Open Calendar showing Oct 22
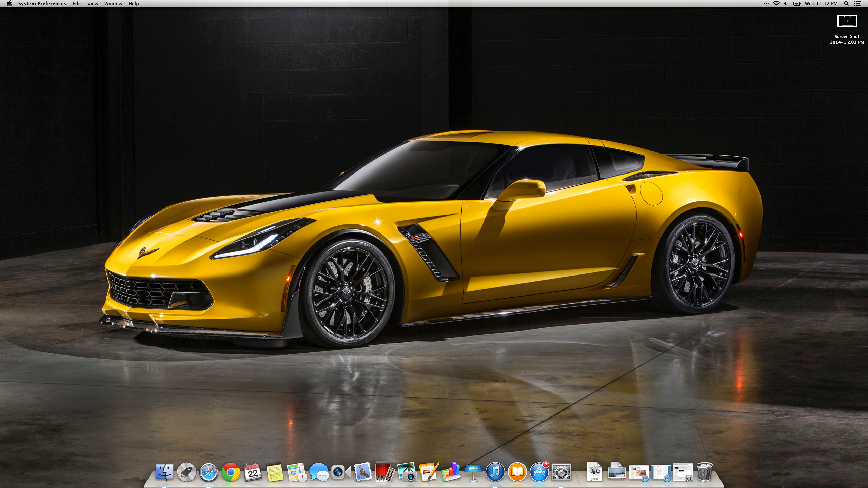Image resolution: width=868 pixels, height=488 pixels. [x=253, y=472]
